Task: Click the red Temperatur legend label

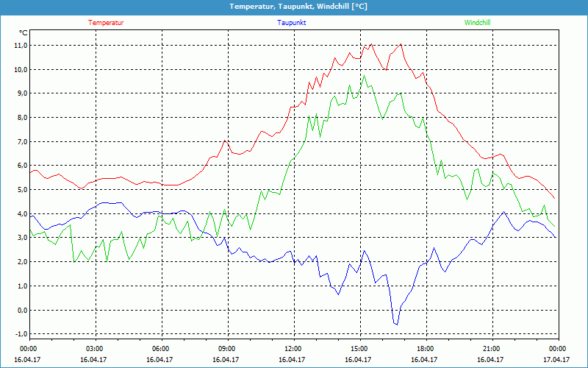Action: tap(106, 23)
